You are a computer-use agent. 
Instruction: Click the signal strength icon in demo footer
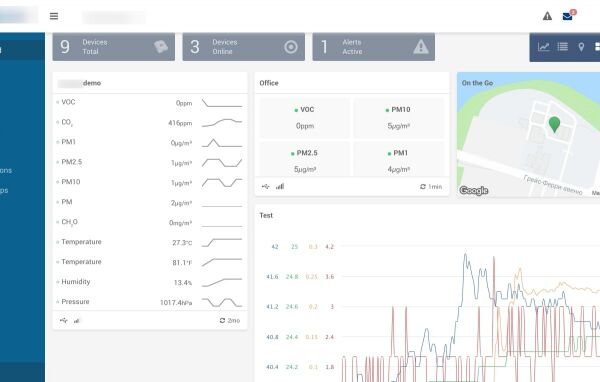(x=77, y=321)
